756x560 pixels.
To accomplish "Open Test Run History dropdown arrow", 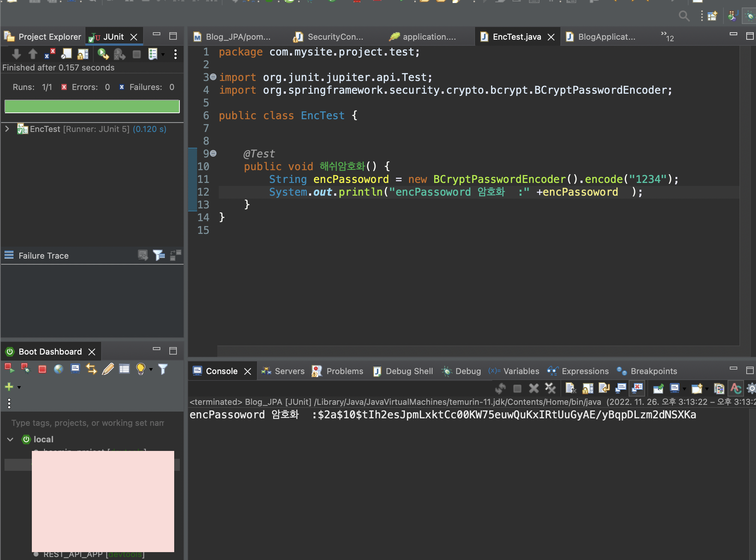I will click(x=163, y=55).
